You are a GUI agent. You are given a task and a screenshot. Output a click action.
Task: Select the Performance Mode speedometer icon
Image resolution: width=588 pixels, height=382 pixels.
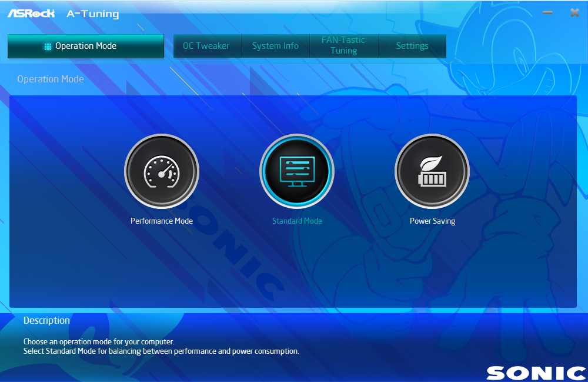coord(161,171)
